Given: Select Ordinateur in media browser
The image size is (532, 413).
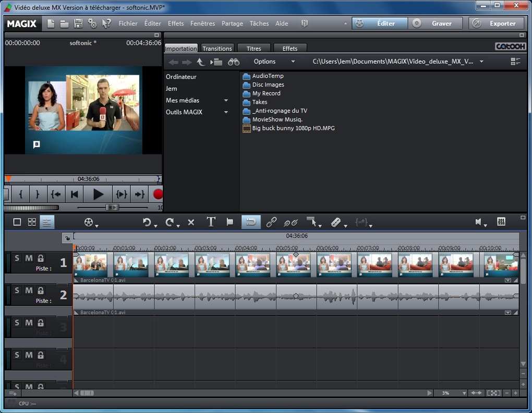Looking at the screenshot, I should click(181, 77).
